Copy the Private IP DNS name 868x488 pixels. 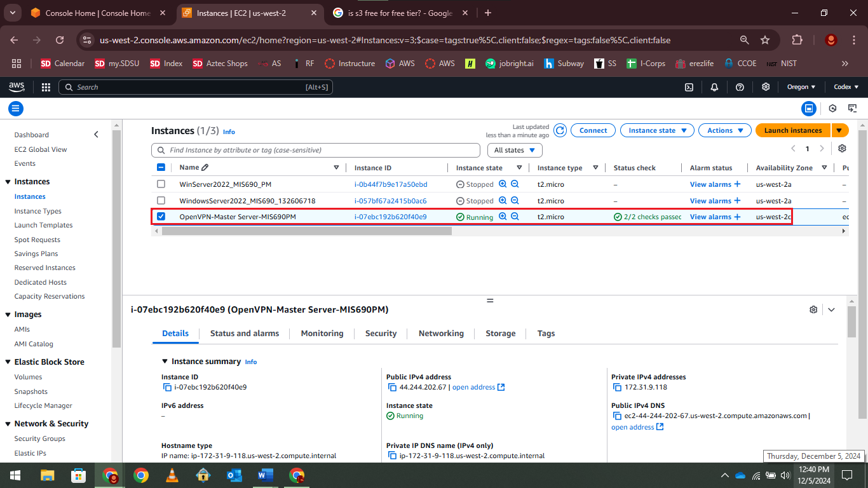click(393, 456)
